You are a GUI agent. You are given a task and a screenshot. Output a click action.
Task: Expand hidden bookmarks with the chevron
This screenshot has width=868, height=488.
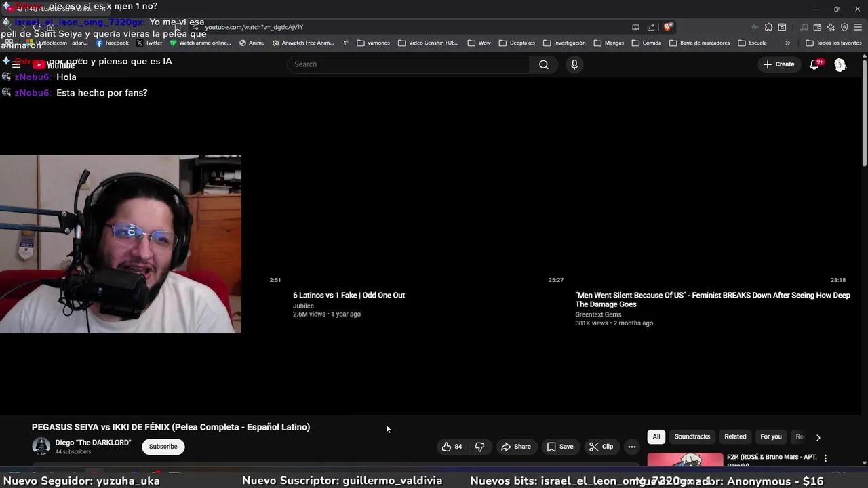coord(787,43)
